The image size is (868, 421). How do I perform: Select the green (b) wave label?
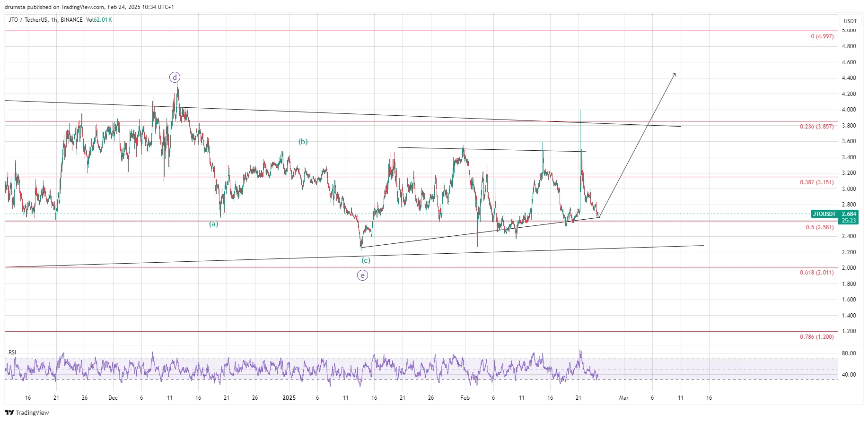[x=303, y=142]
